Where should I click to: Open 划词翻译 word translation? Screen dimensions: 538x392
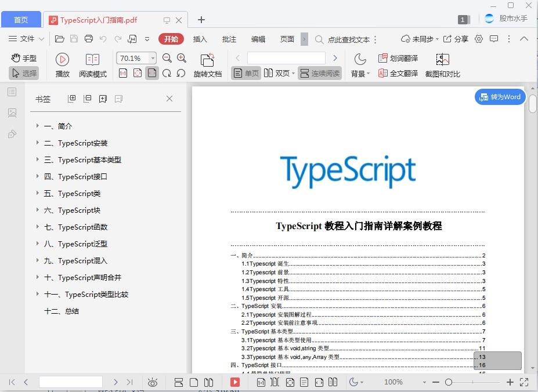pyautogui.click(x=398, y=59)
